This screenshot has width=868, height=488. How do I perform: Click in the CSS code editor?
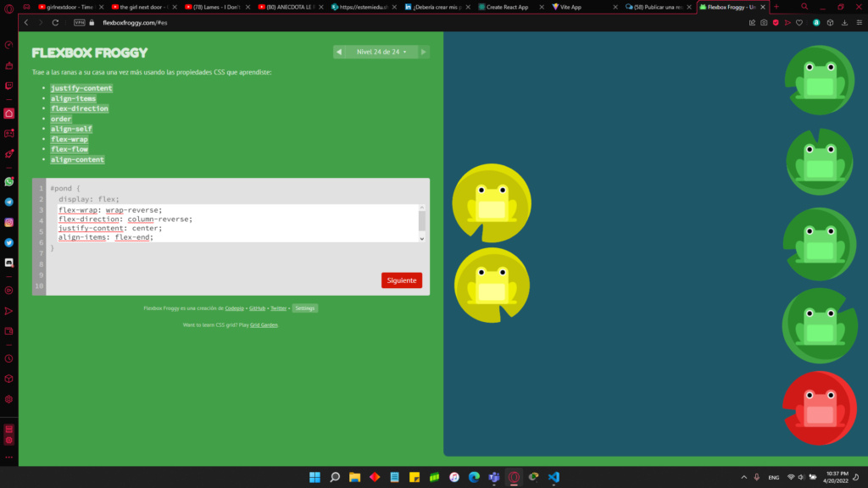[x=238, y=224]
